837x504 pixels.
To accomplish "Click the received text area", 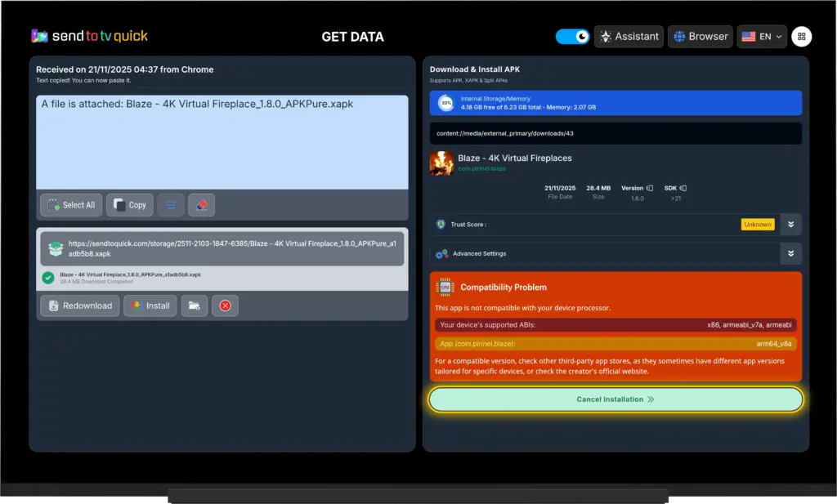I will tap(222, 142).
